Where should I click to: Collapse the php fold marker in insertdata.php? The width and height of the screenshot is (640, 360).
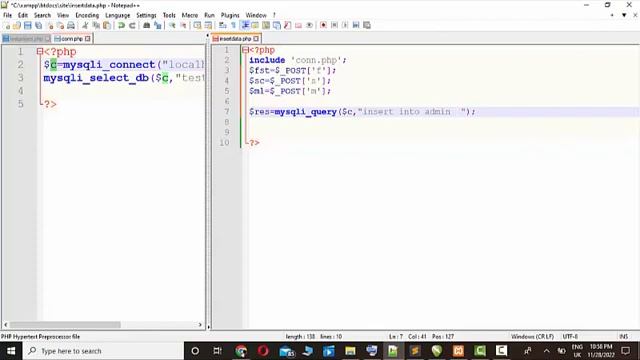pyautogui.click(x=245, y=50)
